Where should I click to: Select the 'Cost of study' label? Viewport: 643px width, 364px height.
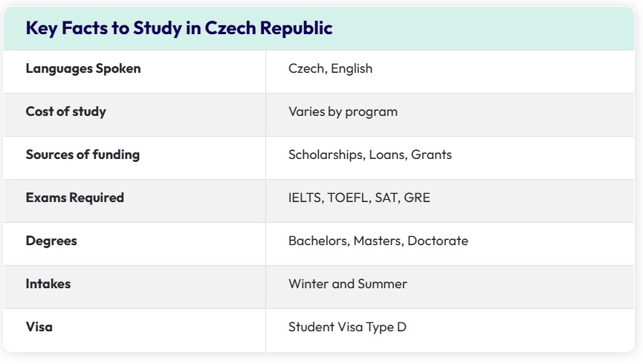[x=66, y=111]
